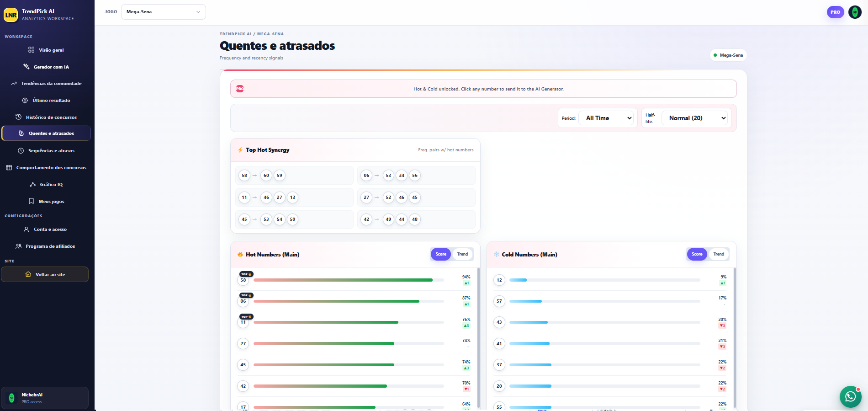This screenshot has width=868, height=411.
Task: Open Meus jogos menu item
Action: (x=46, y=201)
